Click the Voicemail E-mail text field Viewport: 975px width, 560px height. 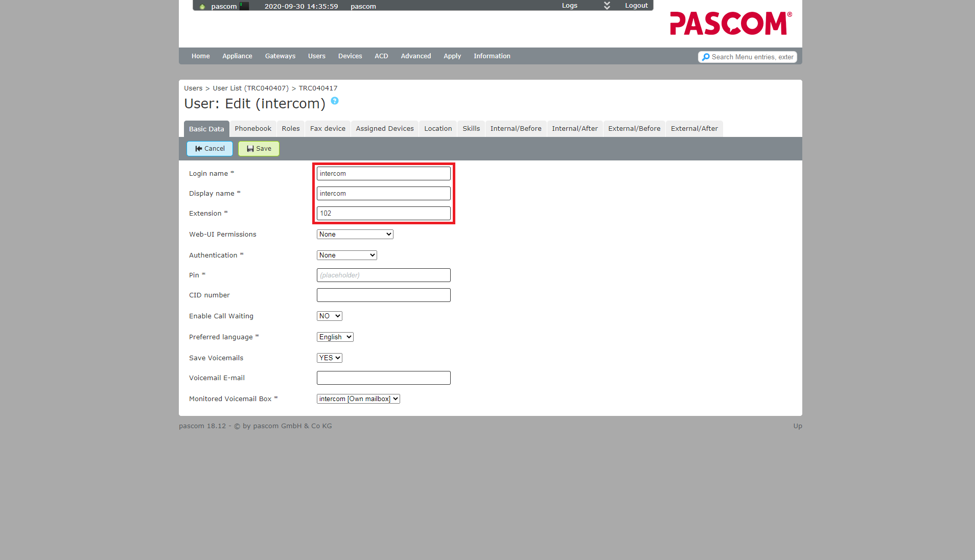[x=383, y=378]
